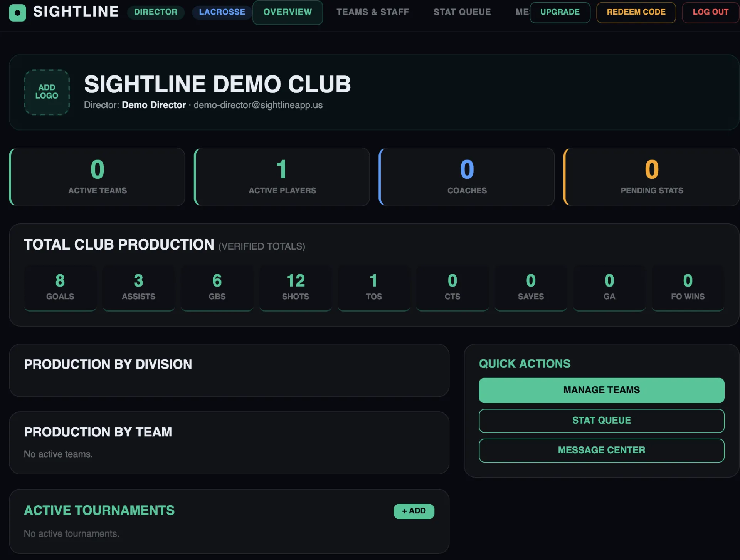Click the 'No active teams.' text
The height and width of the screenshot is (560, 740).
tap(58, 454)
